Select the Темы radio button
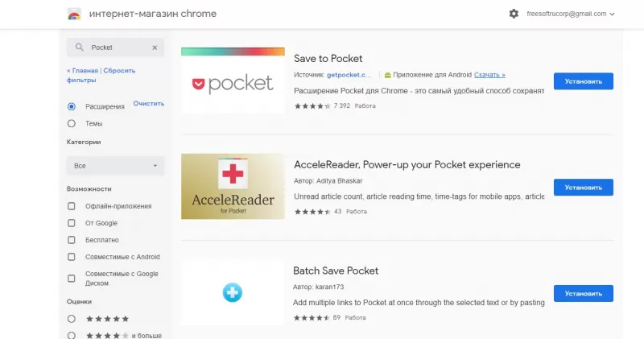The height and width of the screenshot is (339, 644). click(72, 123)
